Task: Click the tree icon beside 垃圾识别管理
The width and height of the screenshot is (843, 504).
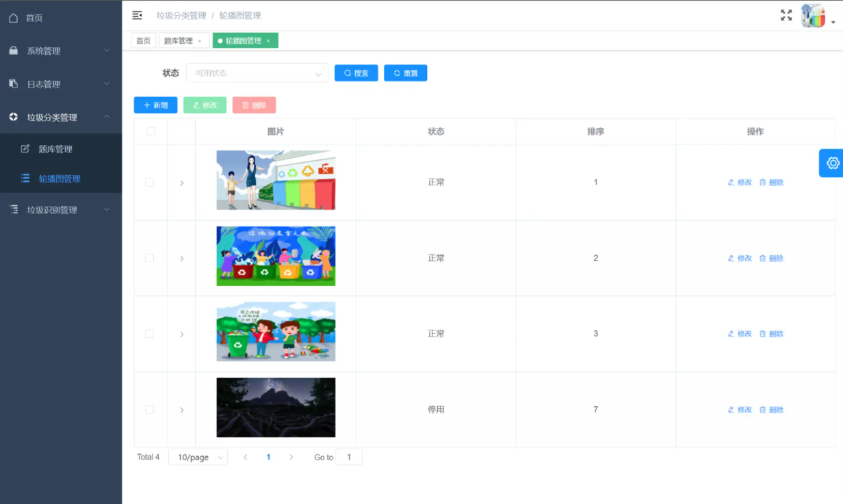Action: click(14, 209)
